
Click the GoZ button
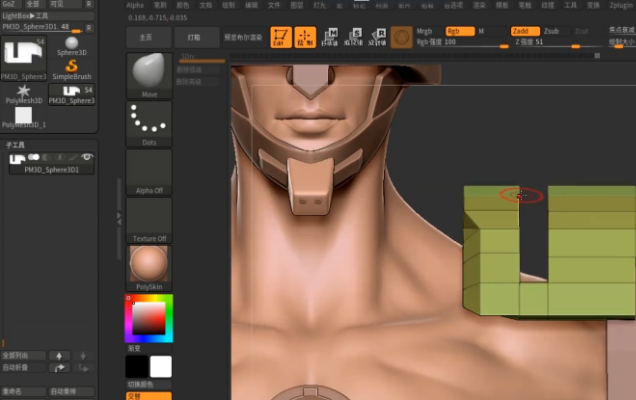pyautogui.click(x=9, y=5)
